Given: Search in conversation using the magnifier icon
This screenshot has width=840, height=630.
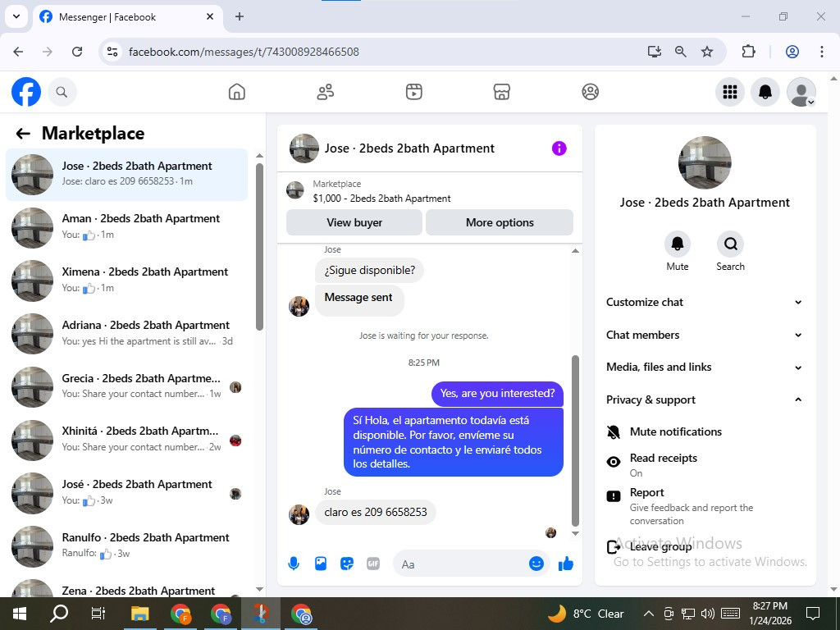Looking at the screenshot, I should click(730, 244).
